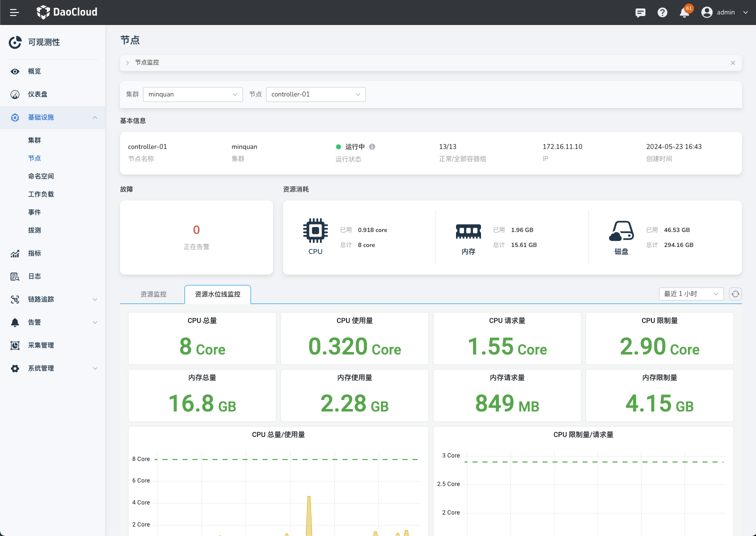Select the 资源水位线监控 tab
This screenshot has width=756, height=536.
(217, 294)
